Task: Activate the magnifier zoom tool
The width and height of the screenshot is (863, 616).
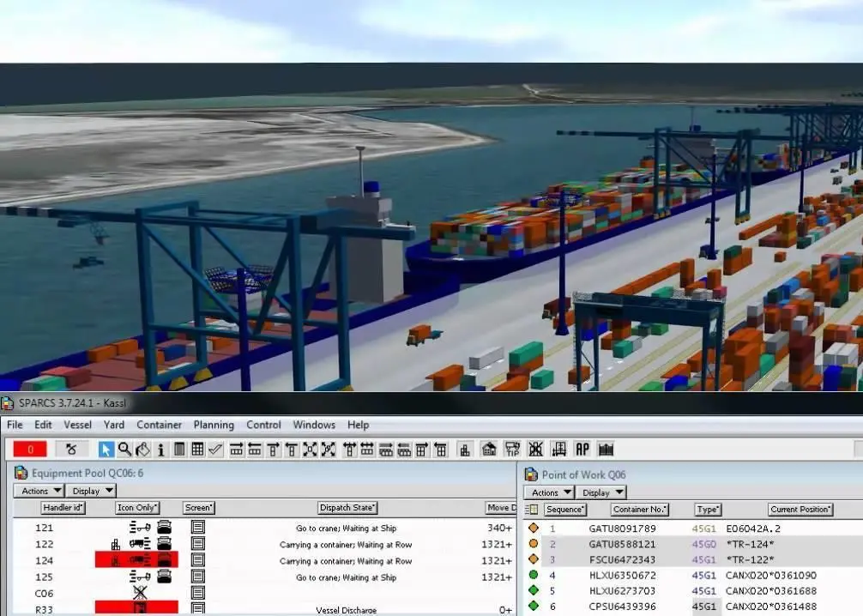Action: coord(124,450)
